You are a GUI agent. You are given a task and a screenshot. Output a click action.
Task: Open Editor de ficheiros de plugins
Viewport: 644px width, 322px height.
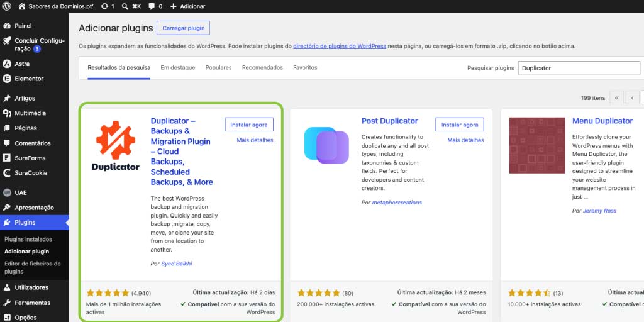coord(33,267)
